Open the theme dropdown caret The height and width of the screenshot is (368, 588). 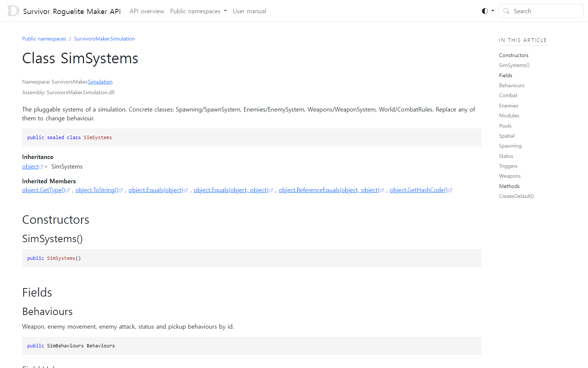pyautogui.click(x=493, y=11)
